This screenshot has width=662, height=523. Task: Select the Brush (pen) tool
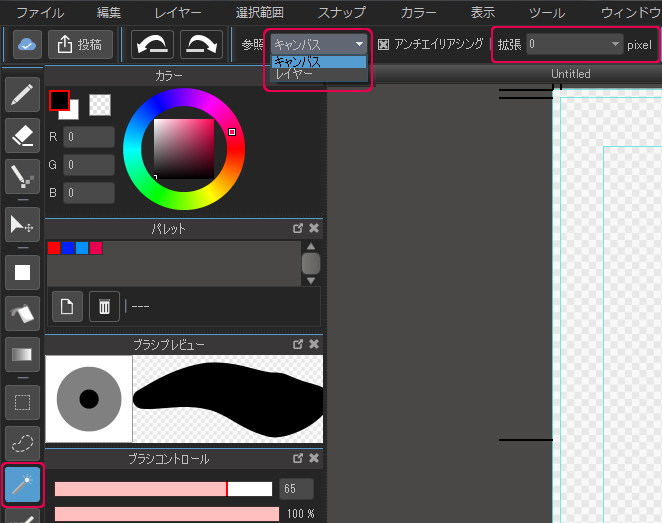coord(22,95)
